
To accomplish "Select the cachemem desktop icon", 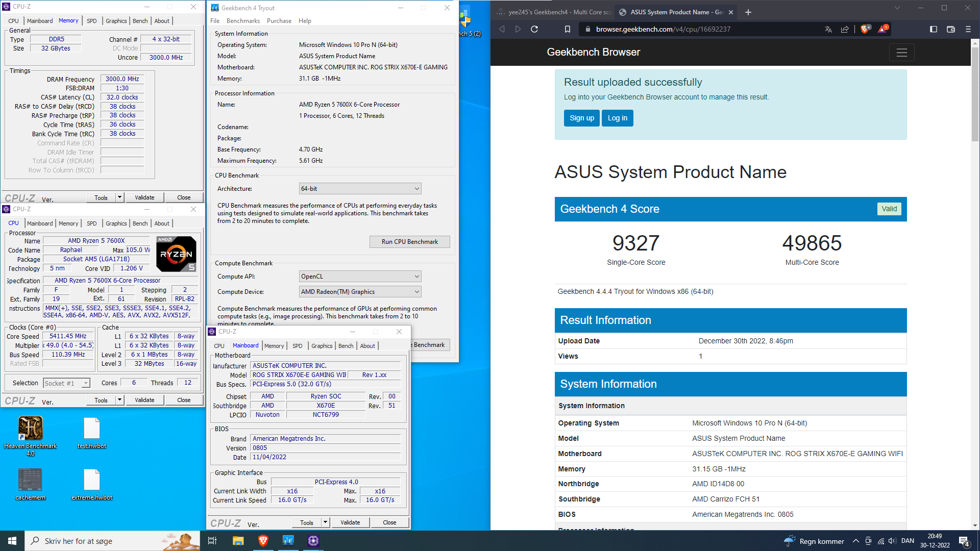I will pyautogui.click(x=31, y=484).
